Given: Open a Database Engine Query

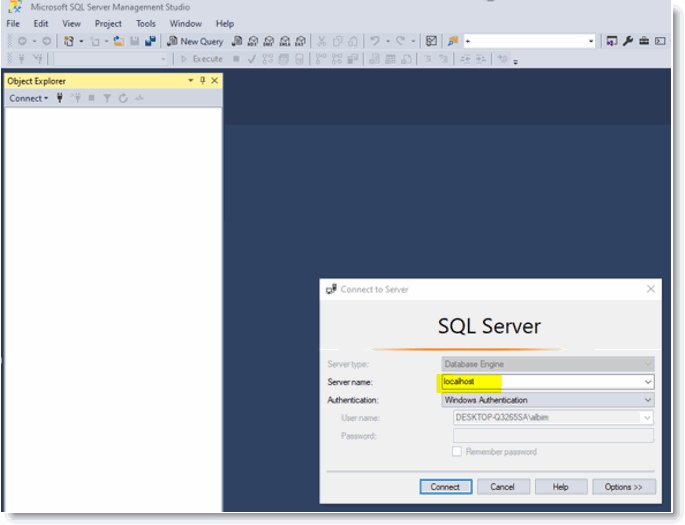Looking at the screenshot, I should (237, 41).
